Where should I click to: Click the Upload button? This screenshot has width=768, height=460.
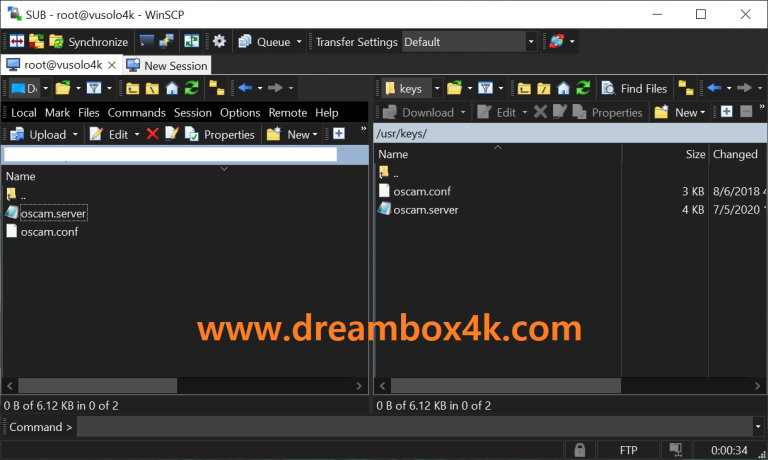[x=38, y=134]
